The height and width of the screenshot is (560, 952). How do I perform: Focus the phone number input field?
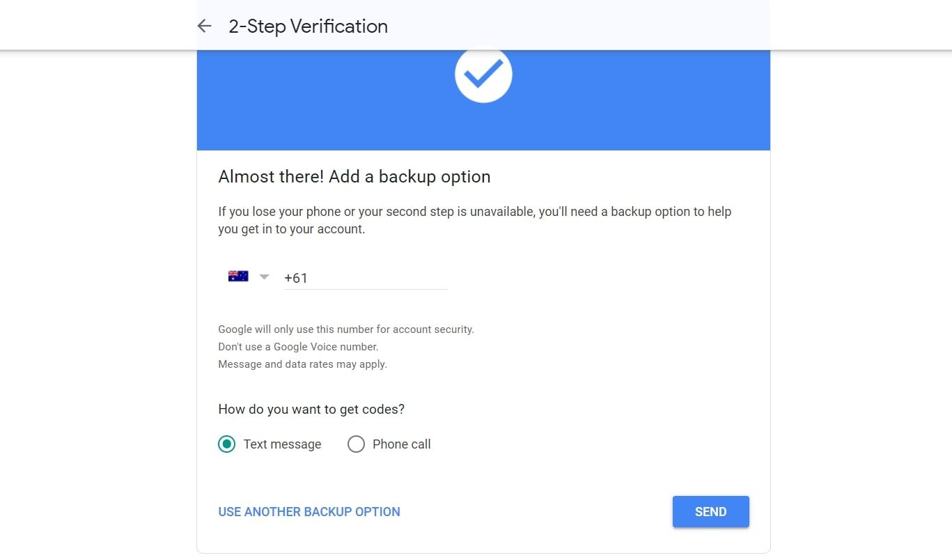pyautogui.click(x=376, y=278)
